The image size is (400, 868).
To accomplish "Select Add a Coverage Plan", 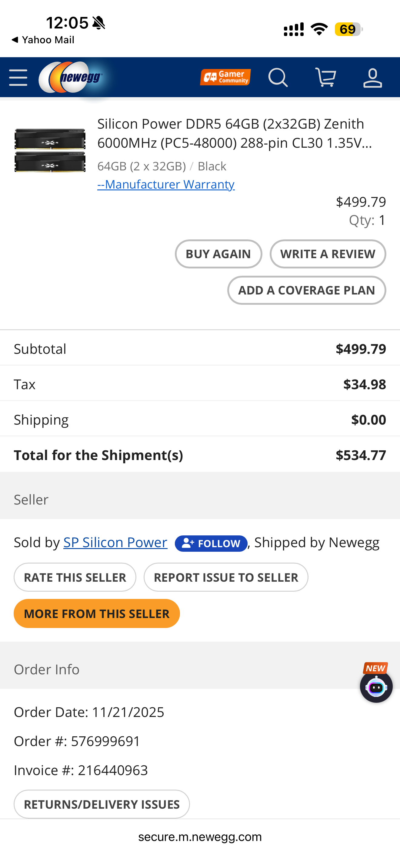I will 306,291.
